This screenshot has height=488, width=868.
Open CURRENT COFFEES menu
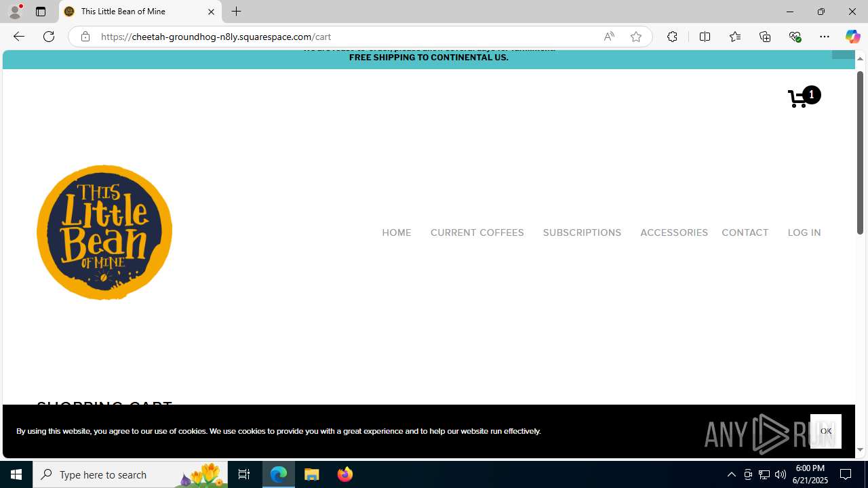(x=477, y=232)
